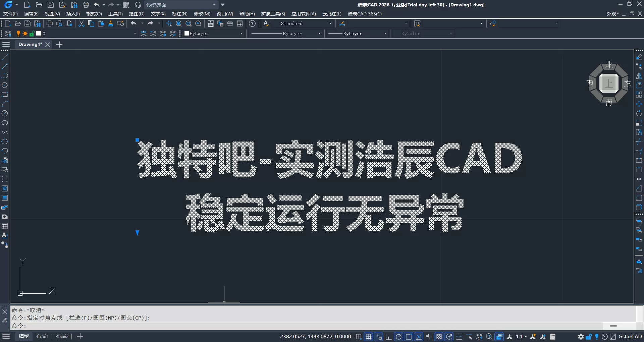Click the Undo arrow icon

pos(134,23)
